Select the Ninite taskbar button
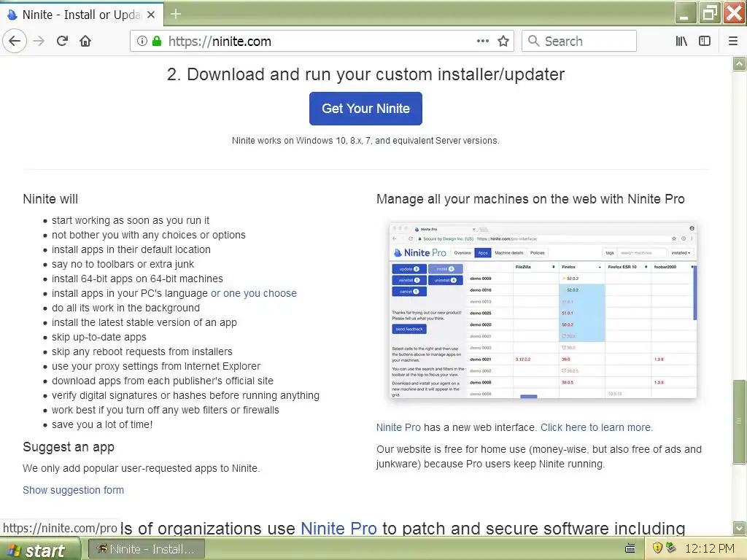Image resolution: width=747 pixels, height=560 pixels. [x=147, y=549]
